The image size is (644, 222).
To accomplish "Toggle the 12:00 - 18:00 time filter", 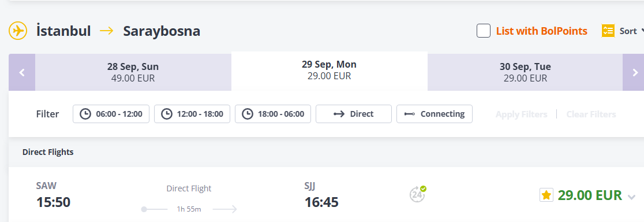I will pos(192,114).
